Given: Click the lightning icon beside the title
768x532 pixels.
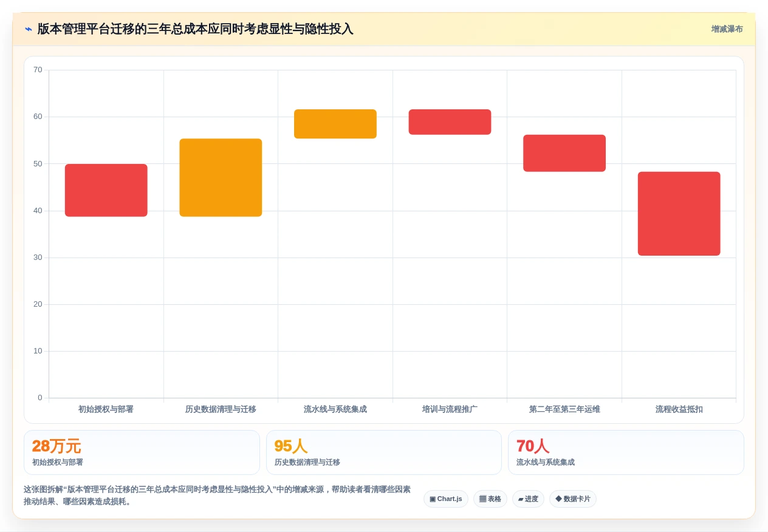Looking at the screenshot, I should click(29, 29).
